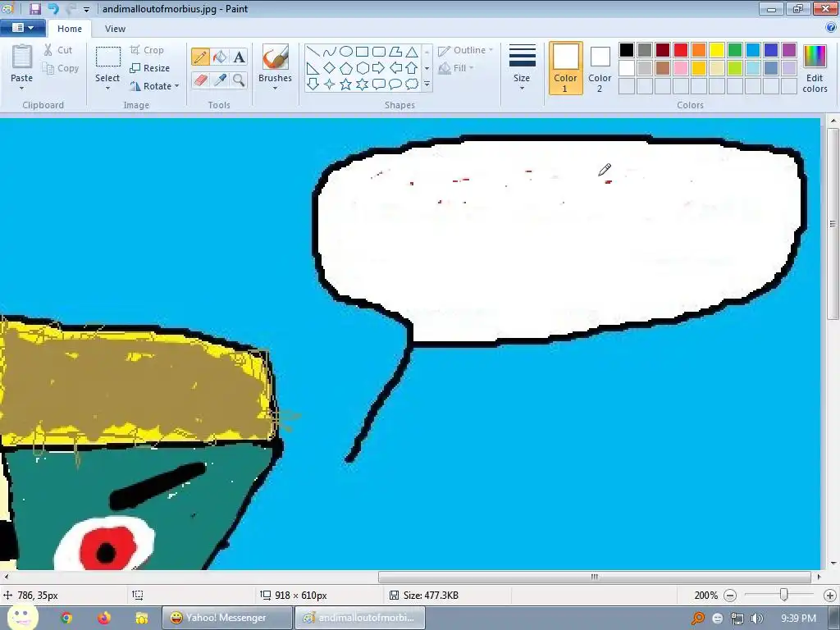Choose the Rounded rectangle shape
The width and height of the screenshot is (840, 630).
pos(379,52)
